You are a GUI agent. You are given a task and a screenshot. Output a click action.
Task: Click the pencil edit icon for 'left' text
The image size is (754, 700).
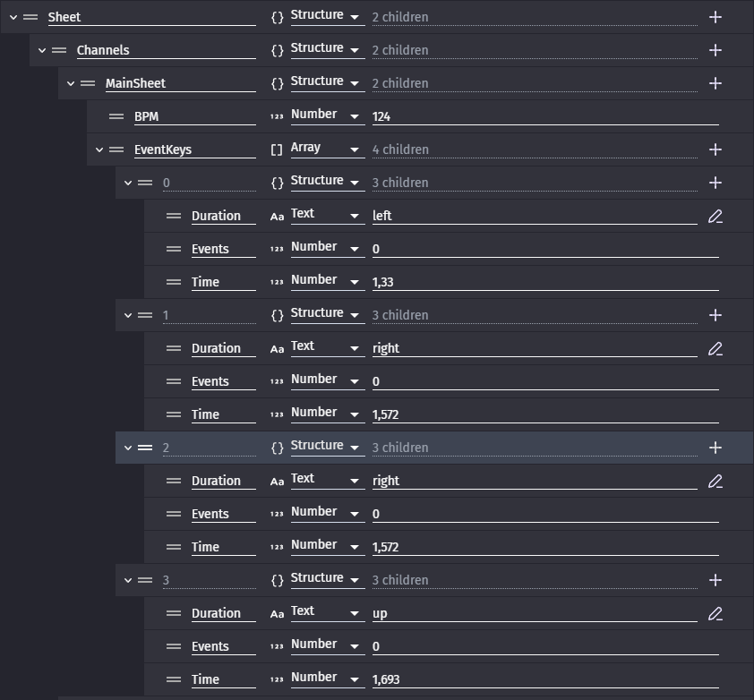tap(715, 216)
